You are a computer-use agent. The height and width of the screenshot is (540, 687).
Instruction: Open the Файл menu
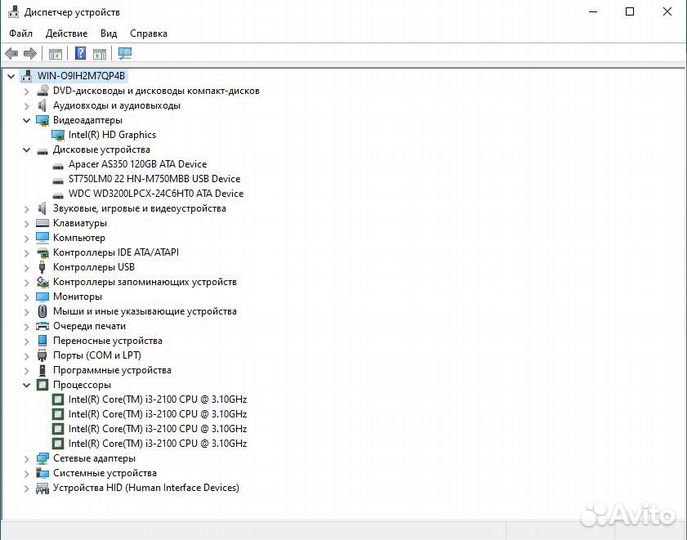point(21,33)
